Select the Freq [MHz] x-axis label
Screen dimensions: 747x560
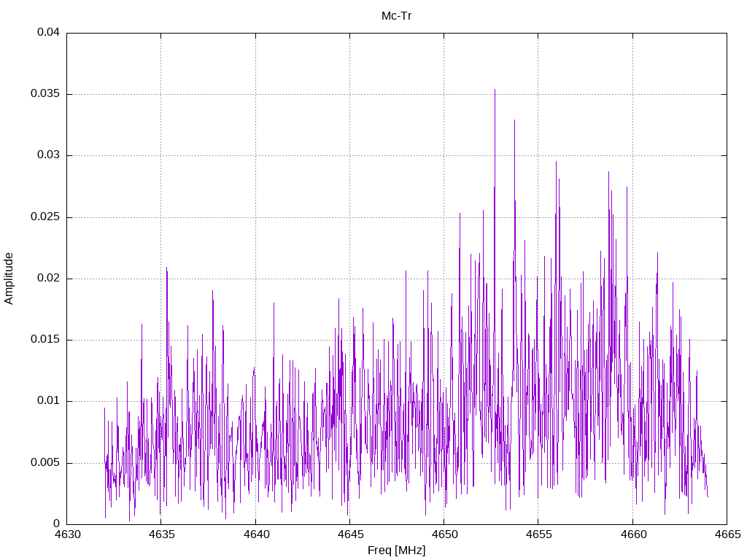(396, 551)
